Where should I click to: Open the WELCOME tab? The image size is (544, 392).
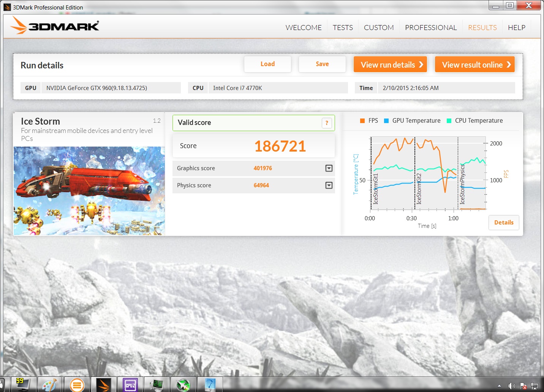304,28
